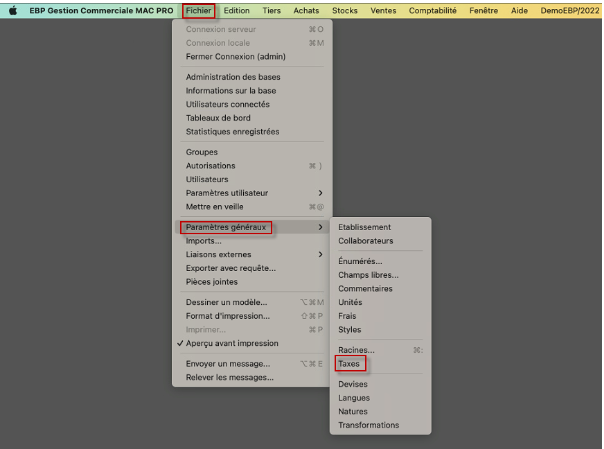
Task: Select Dessiner un modèle...
Action: click(252, 302)
